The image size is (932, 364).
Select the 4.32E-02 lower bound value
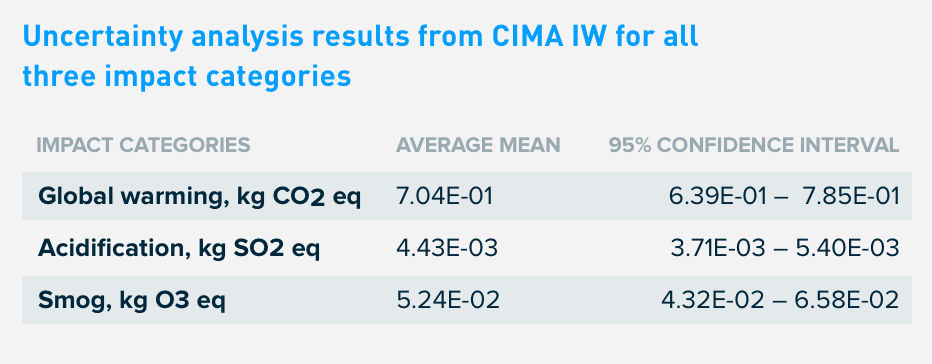713,301
